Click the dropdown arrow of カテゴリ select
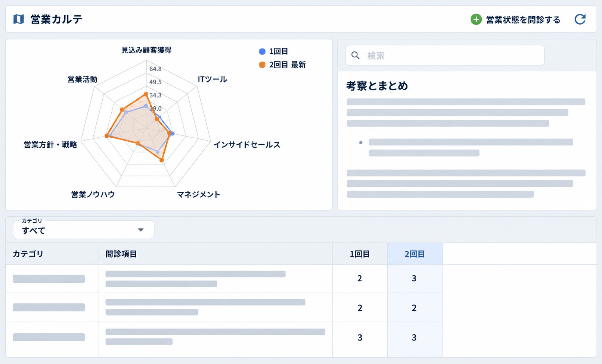The height and width of the screenshot is (364, 602). [x=140, y=230]
